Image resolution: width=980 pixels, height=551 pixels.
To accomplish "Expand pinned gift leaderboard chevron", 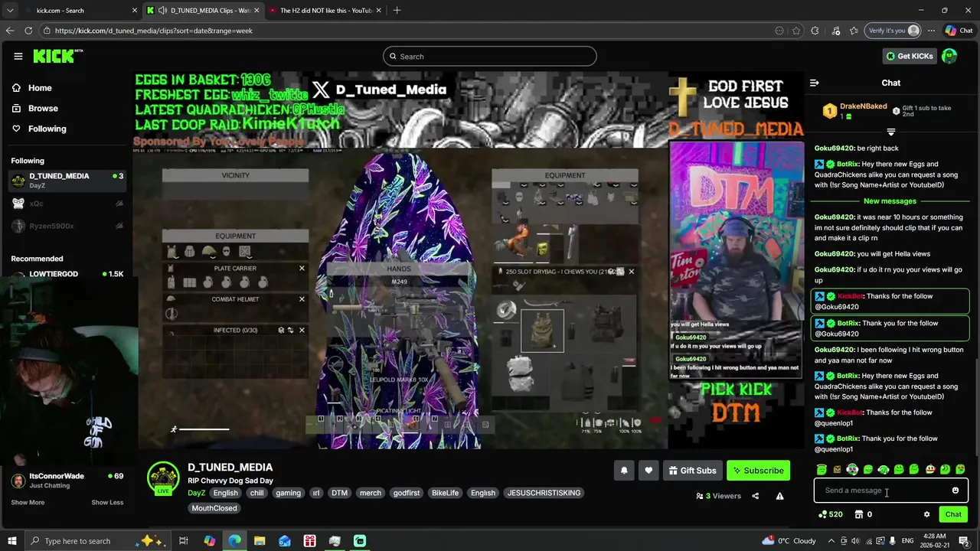I will tap(890, 132).
